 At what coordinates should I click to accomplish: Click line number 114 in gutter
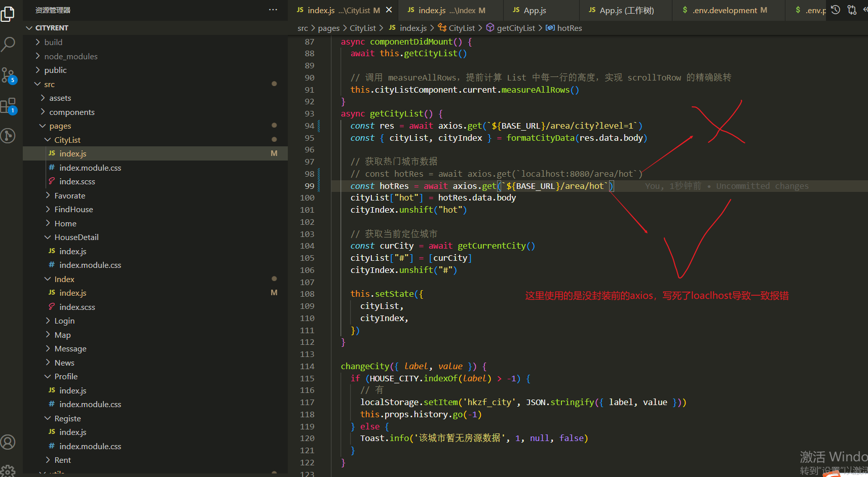307,366
